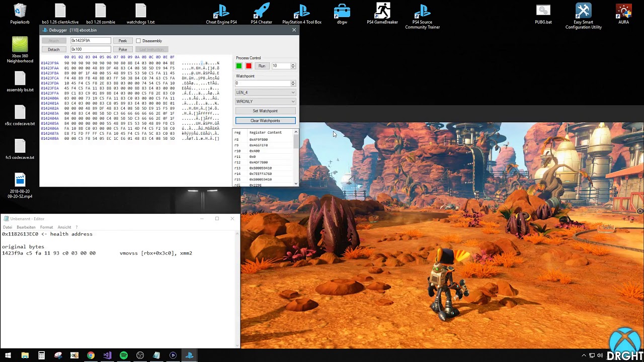
Task: Select fc5 codecave.txt on the desktop
Action: (x=20, y=149)
